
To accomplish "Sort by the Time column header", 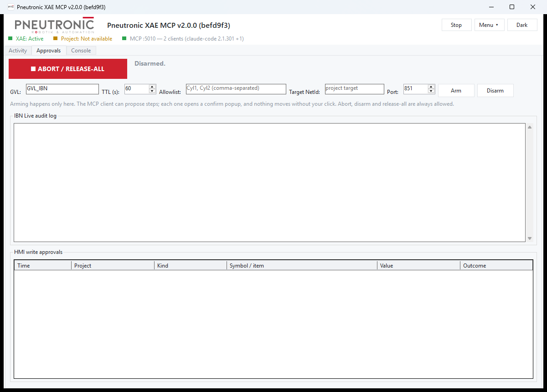I will [43, 265].
